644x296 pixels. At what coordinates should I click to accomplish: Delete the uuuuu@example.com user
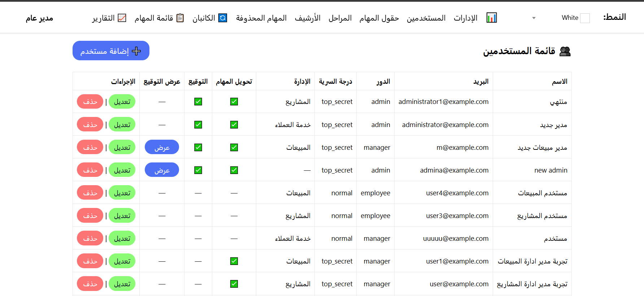pos(90,238)
